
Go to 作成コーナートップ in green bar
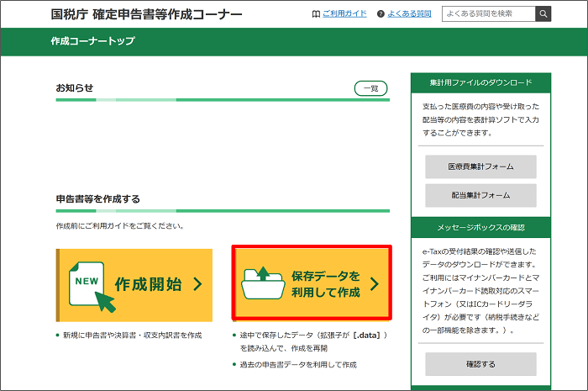[92, 41]
